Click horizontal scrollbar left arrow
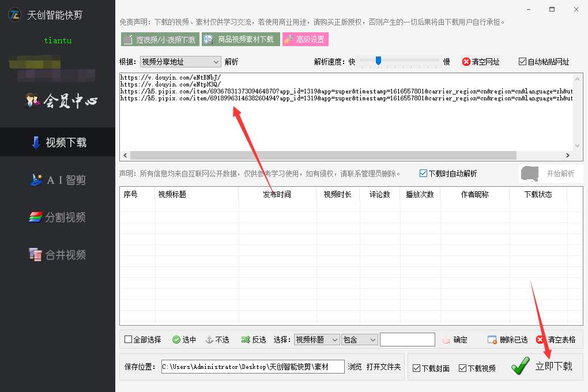This screenshot has width=588, height=392. [125, 155]
